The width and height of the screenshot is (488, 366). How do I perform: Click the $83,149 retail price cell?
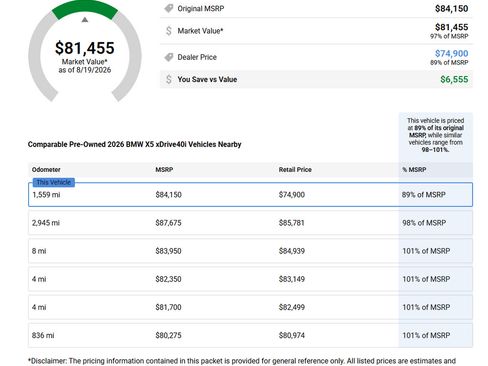pos(292,279)
